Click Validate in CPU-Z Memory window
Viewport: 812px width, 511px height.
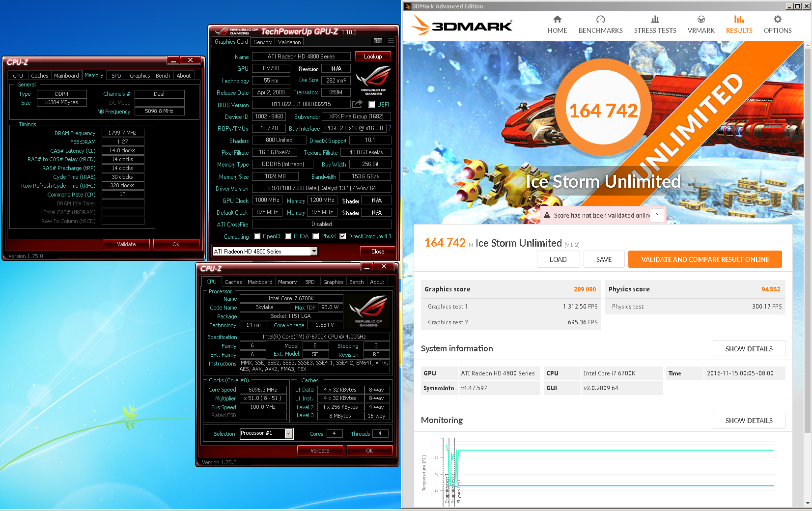pos(126,244)
